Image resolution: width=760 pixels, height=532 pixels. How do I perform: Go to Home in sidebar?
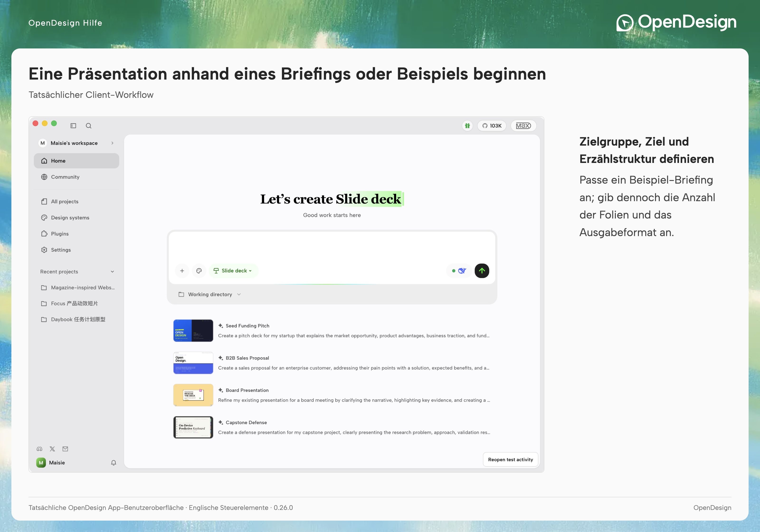tap(76, 161)
